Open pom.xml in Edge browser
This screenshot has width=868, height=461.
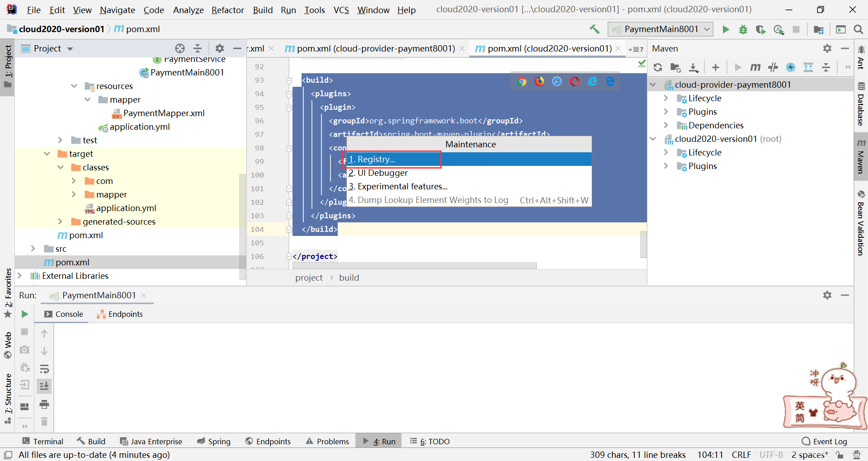coord(610,81)
